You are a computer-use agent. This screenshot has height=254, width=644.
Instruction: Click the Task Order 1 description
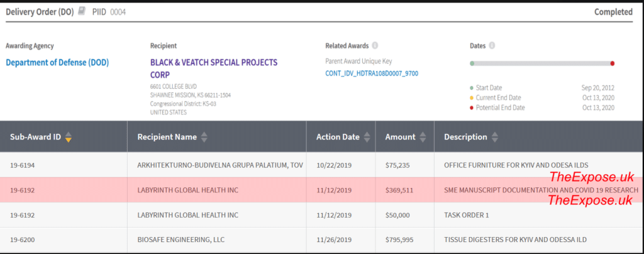point(467,215)
